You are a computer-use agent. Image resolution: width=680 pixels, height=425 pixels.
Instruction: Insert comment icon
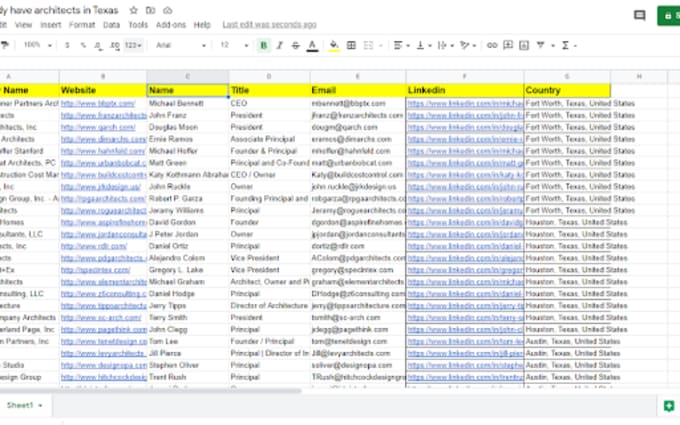[508, 45]
